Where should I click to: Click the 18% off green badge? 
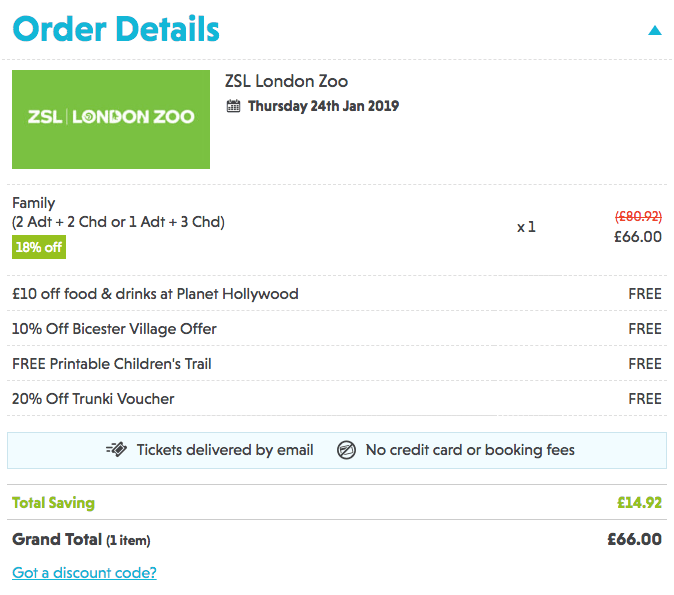[39, 247]
